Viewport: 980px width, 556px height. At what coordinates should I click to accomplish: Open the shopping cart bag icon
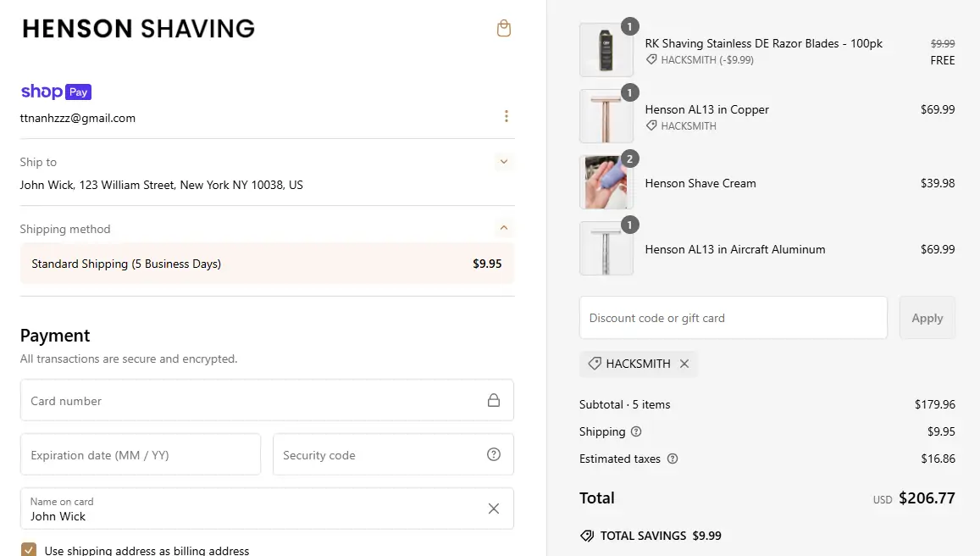[x=504, y=28]
